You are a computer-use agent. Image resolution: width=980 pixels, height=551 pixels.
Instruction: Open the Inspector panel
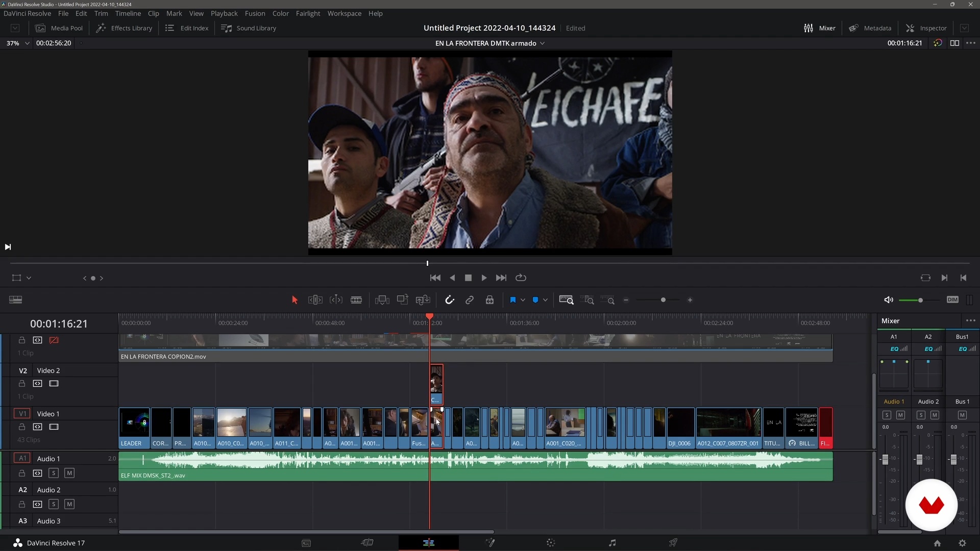coord(926,28)
